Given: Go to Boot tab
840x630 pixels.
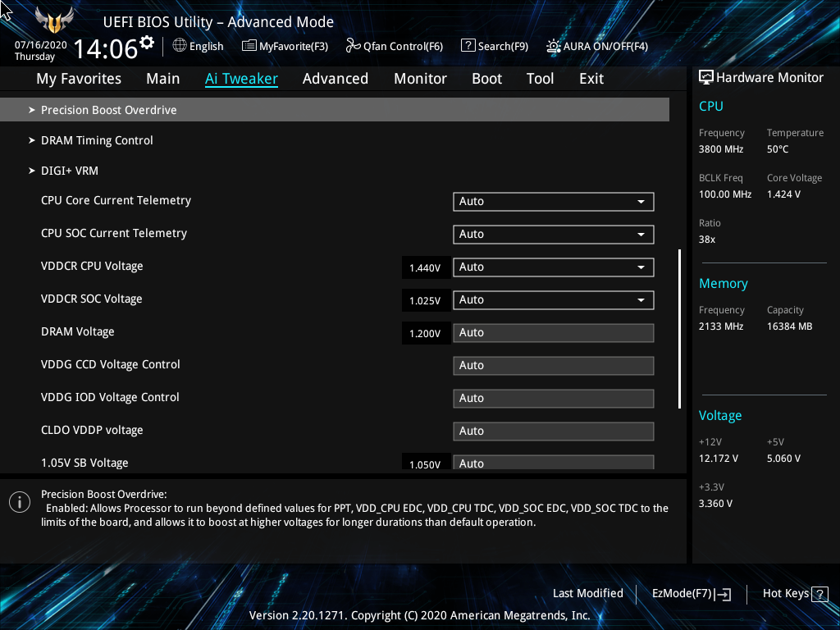Looking at the screenshot, I should click(486, 79).
